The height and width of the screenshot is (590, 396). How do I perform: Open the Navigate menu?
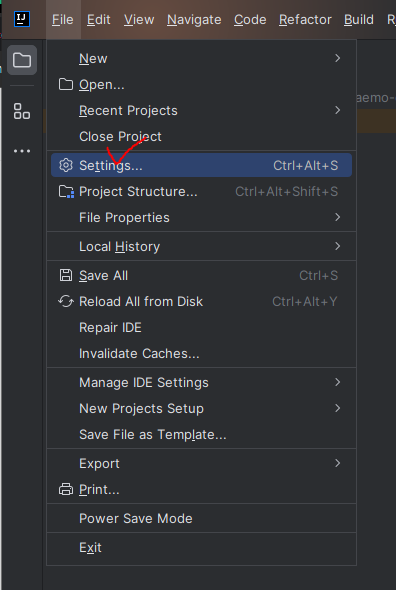point(194,20)
